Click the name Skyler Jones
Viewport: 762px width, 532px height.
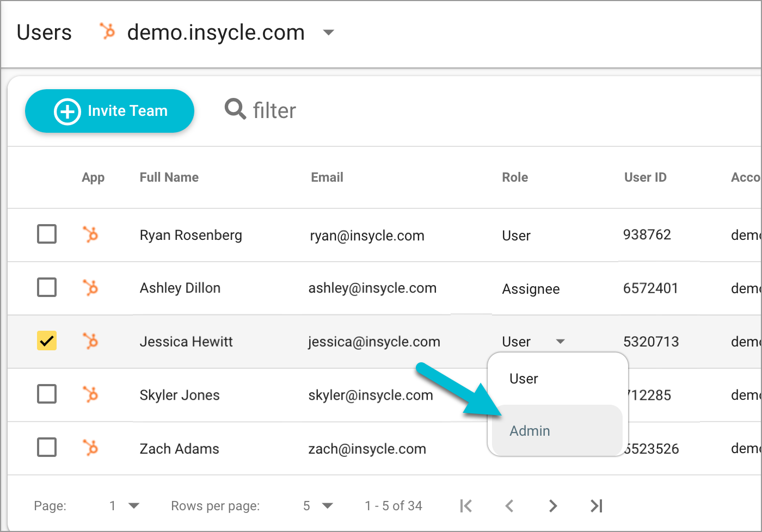180,395
